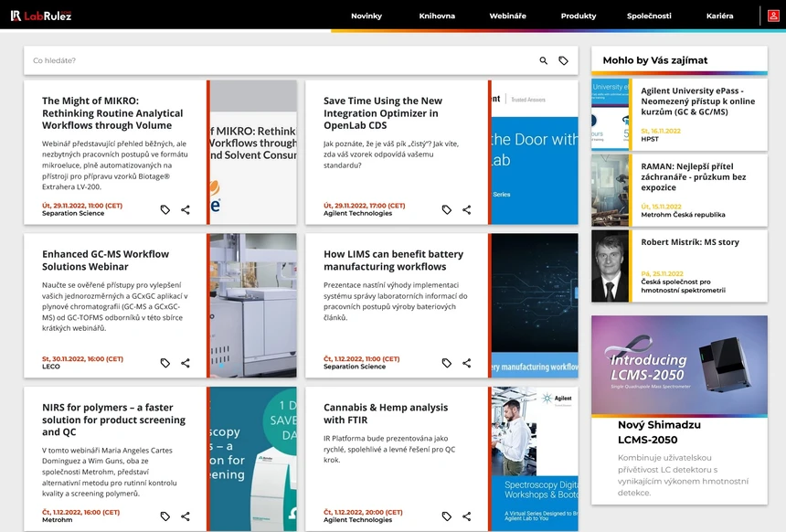This screenshot has height=532, width=786.
Task: Open the Kariéra page
Action: tap(719, 16)
